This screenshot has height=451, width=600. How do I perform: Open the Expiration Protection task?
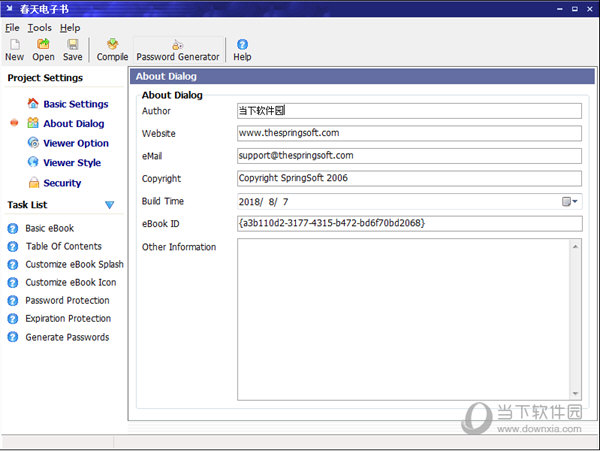point(68,319)
